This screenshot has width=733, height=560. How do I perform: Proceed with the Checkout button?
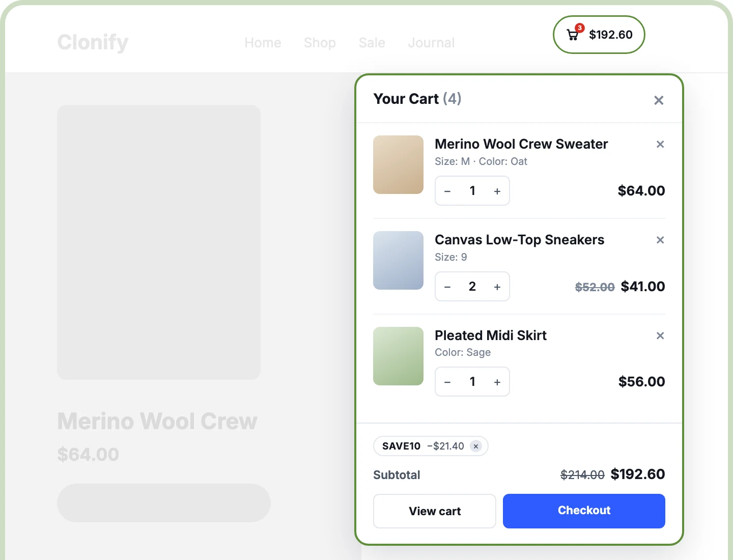pos(584,511)
